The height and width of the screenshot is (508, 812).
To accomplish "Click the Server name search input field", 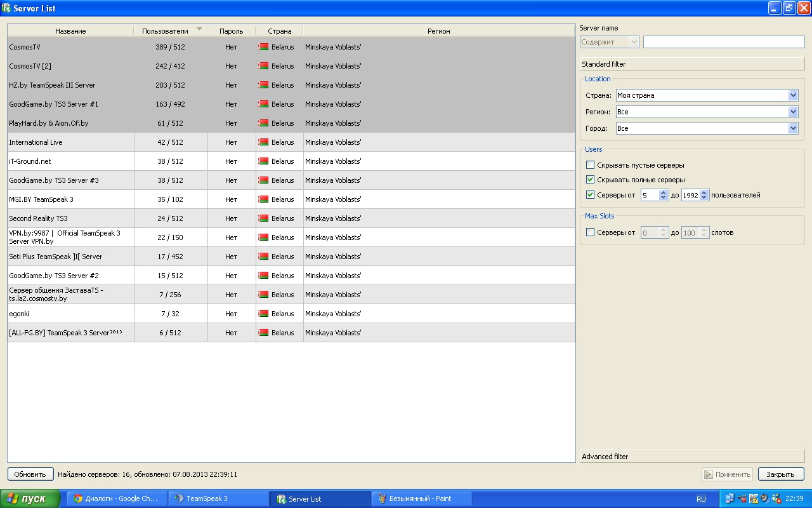I will [723, 42].
